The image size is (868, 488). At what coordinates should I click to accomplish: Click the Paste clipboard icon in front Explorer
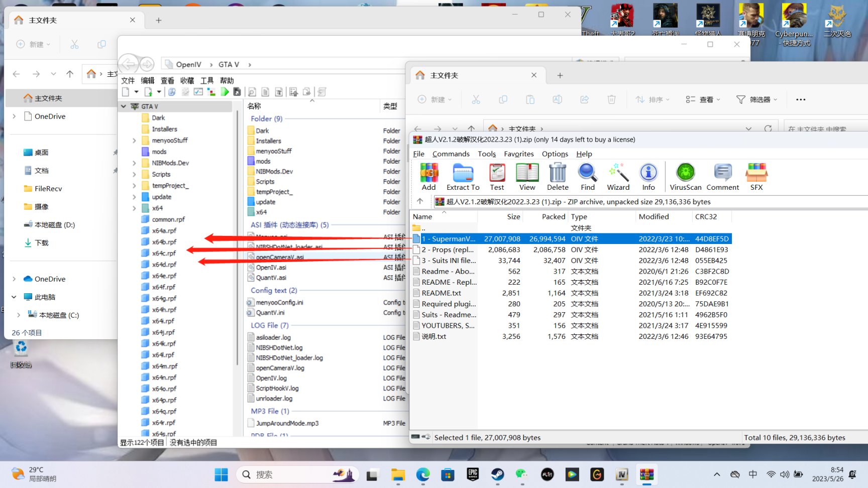530,99
